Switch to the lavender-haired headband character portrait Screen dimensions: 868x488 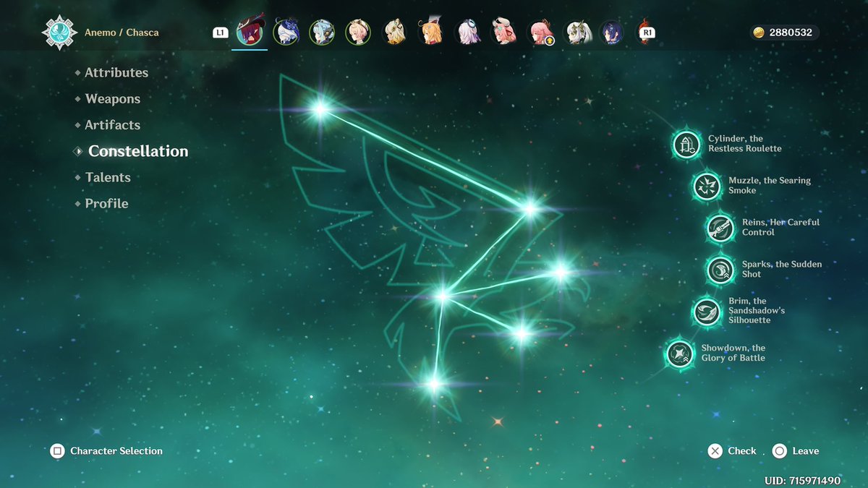[467, 32]
